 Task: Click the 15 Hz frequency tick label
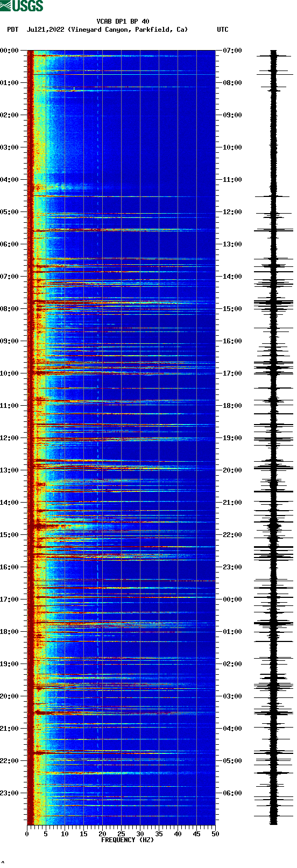83,834
